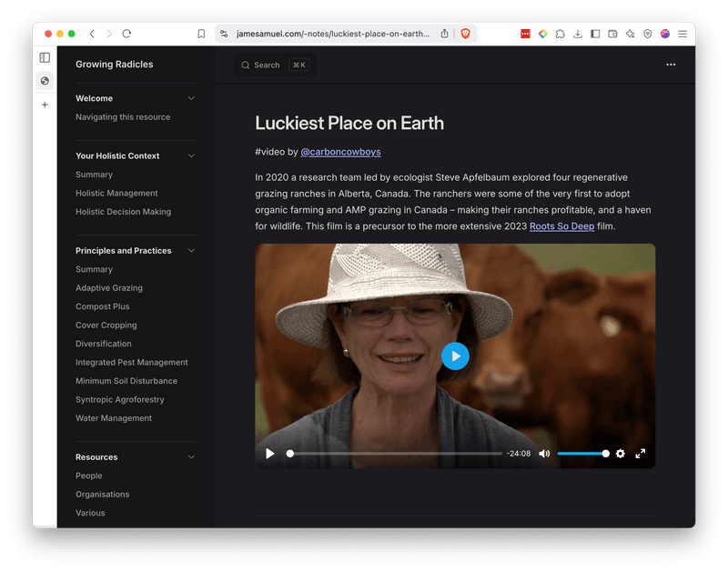Select the globe tab in vertical strip

click(45, 81)
